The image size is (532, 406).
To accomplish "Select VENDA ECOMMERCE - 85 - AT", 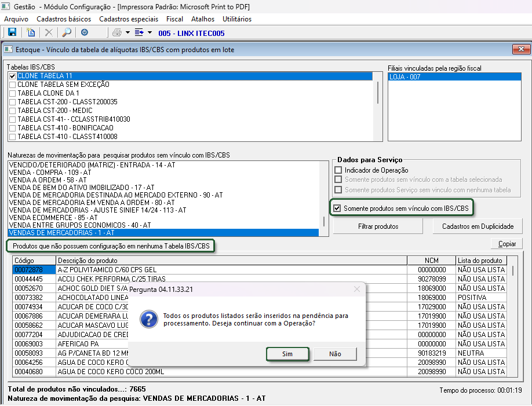I will click(x=163, y=217).
